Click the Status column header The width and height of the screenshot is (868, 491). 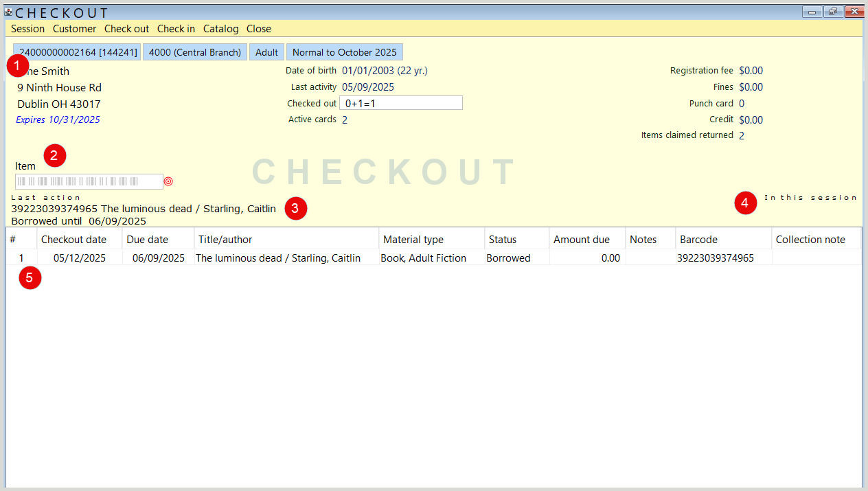click(x=517, y=239)
